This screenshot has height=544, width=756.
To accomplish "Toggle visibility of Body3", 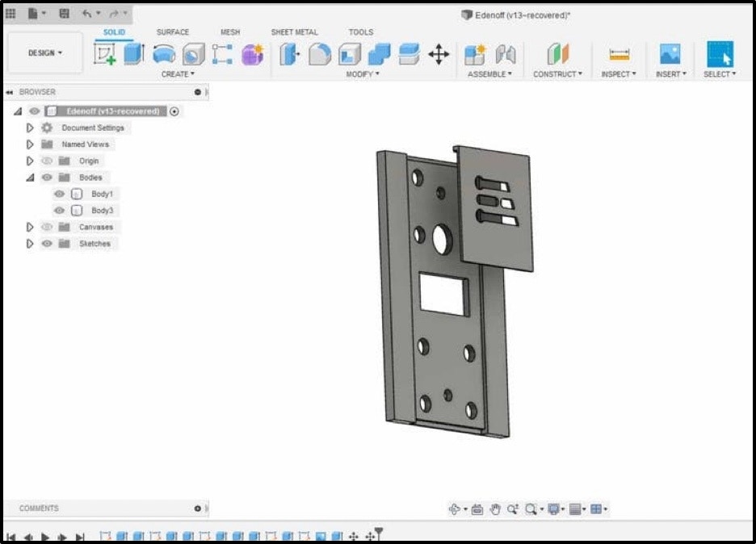I will (59, 211).
